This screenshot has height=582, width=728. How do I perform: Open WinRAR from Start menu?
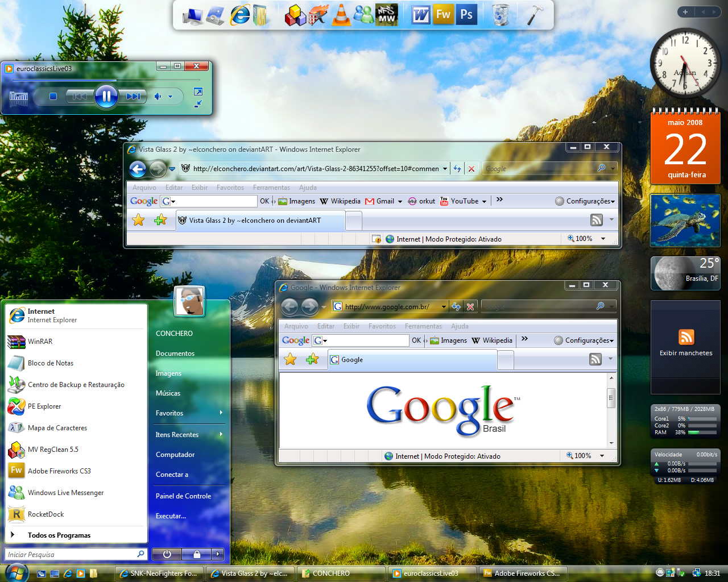(x=76, y=342)
